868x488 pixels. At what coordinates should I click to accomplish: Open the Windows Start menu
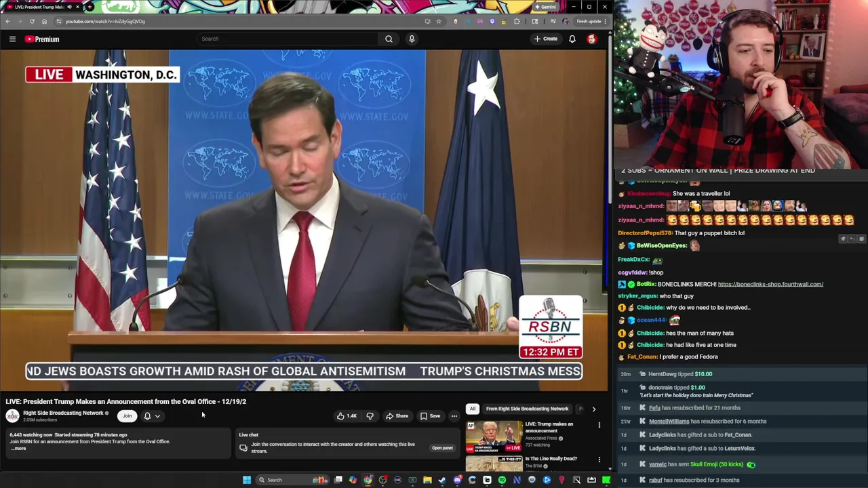[x=247, y=480]
